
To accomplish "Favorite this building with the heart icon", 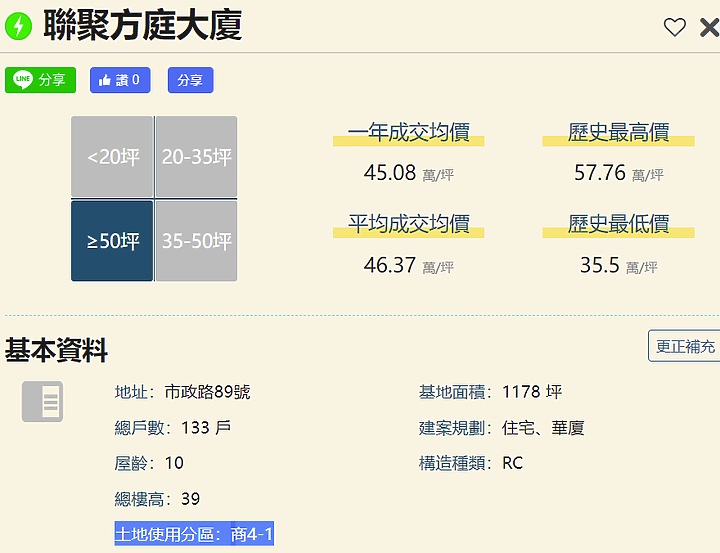I will coord(675,27).
